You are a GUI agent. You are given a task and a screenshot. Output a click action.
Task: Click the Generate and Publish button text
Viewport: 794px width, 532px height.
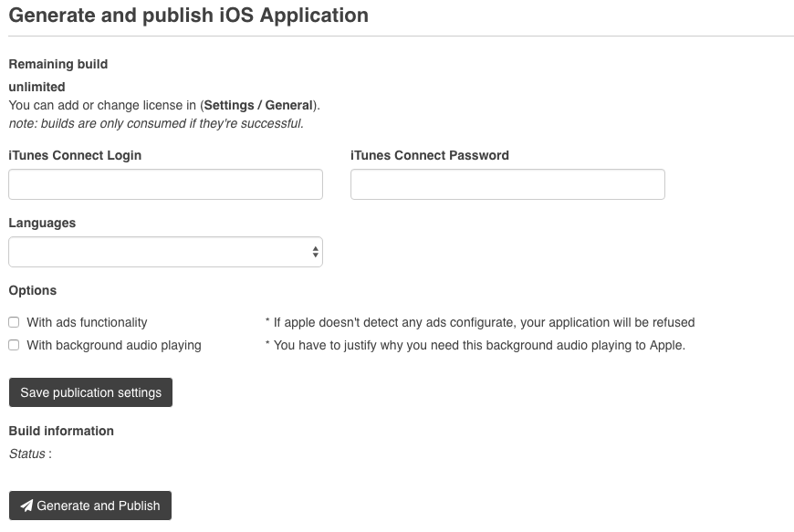pyautogui.click(x=99, y=506)
